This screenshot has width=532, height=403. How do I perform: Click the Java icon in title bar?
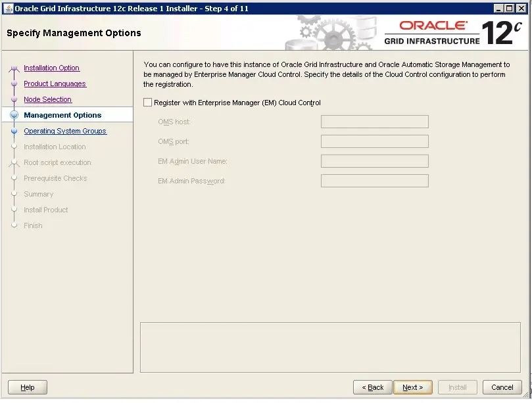coord(9,9)
